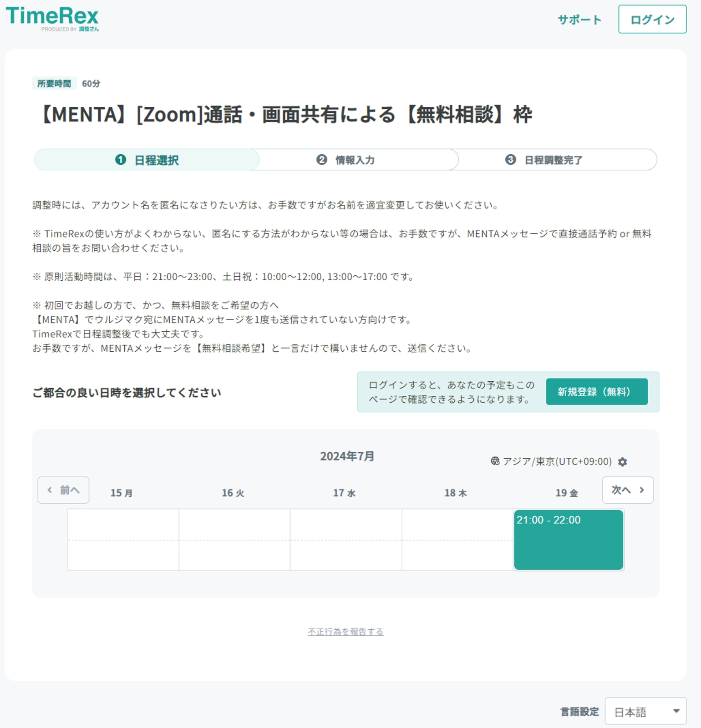Select step 1 日程選択 tab
The height and width of the screenshot is (728, 701).
147,160
